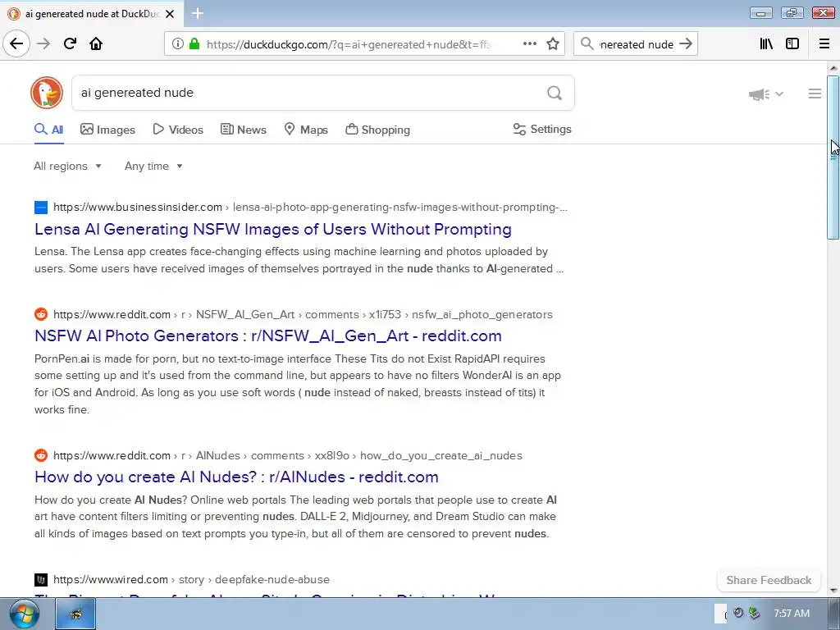Click the wired.com deepfake-nude-abuse URL
Screen dimensions: 840x630
coord(191,580)
